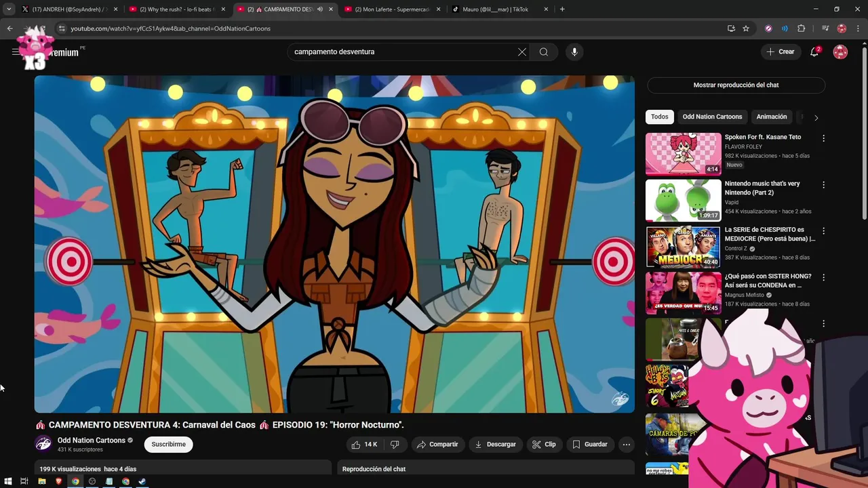
Task: Go back with the browser back arrow
Action: [9, 28]
